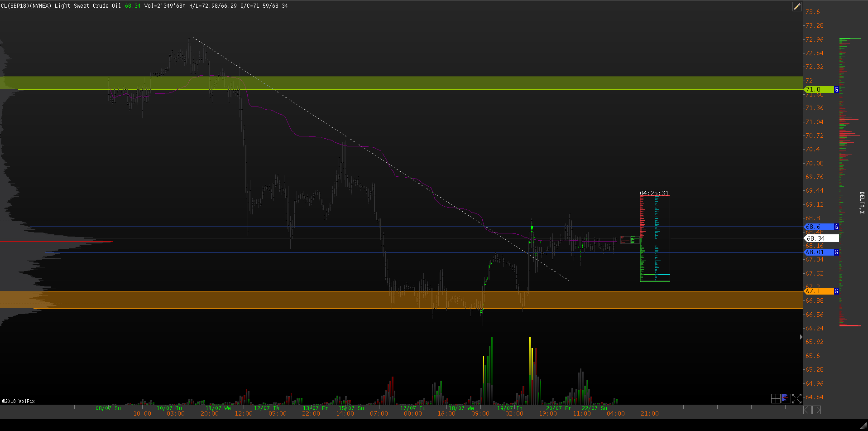Open the volume profile histogram icon

(786, 398)
